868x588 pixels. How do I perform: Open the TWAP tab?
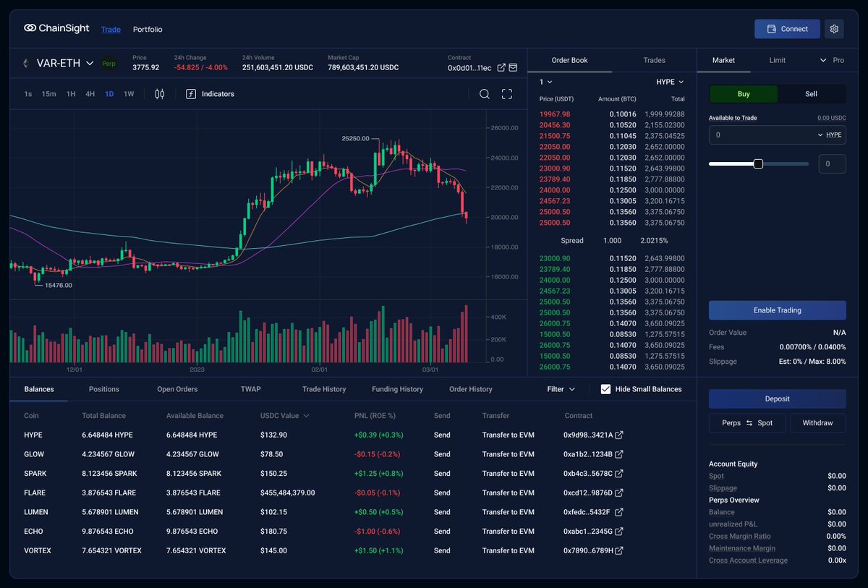[x=250, y=389]
